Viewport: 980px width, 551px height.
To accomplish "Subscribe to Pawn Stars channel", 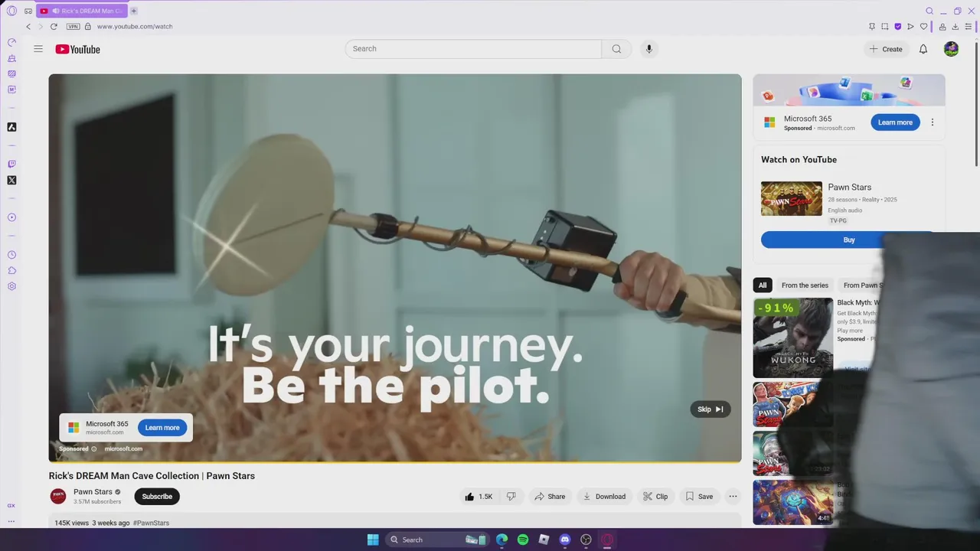I will tap(157, 497).
